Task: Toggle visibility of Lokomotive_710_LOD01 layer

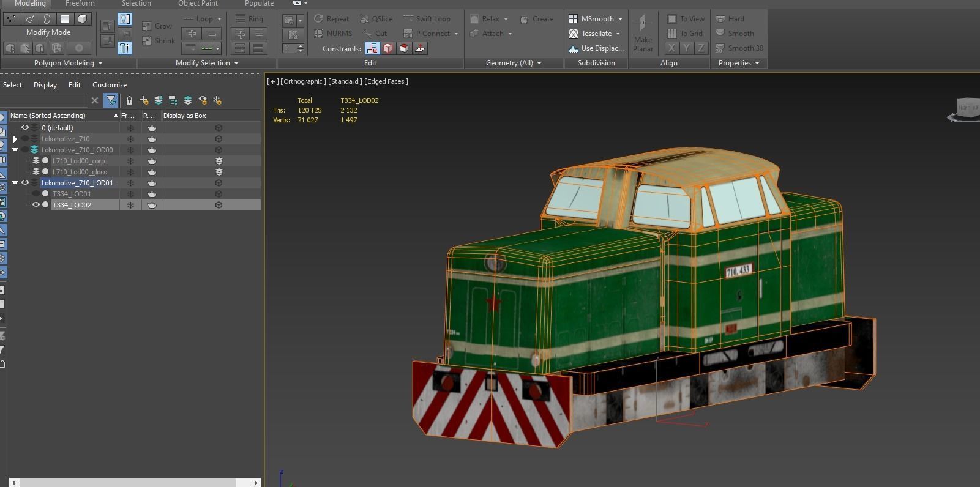Action: click(x=25, y=183)
